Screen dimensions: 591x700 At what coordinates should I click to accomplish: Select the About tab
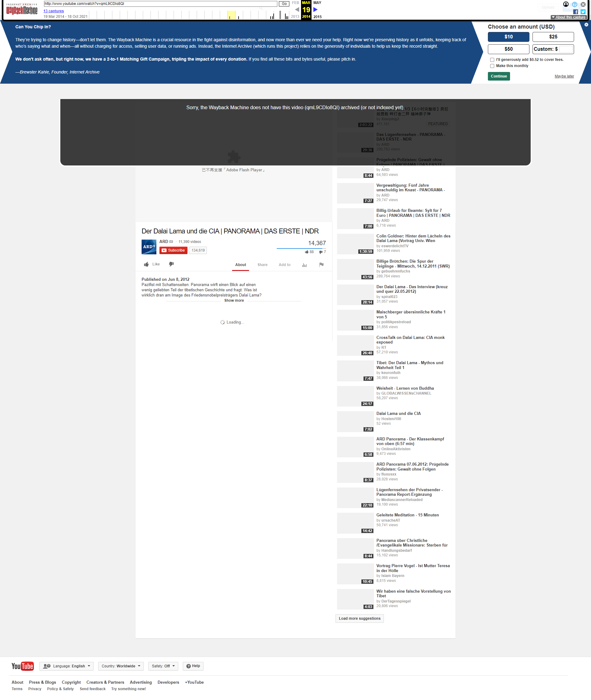click(x=240, y=265)
